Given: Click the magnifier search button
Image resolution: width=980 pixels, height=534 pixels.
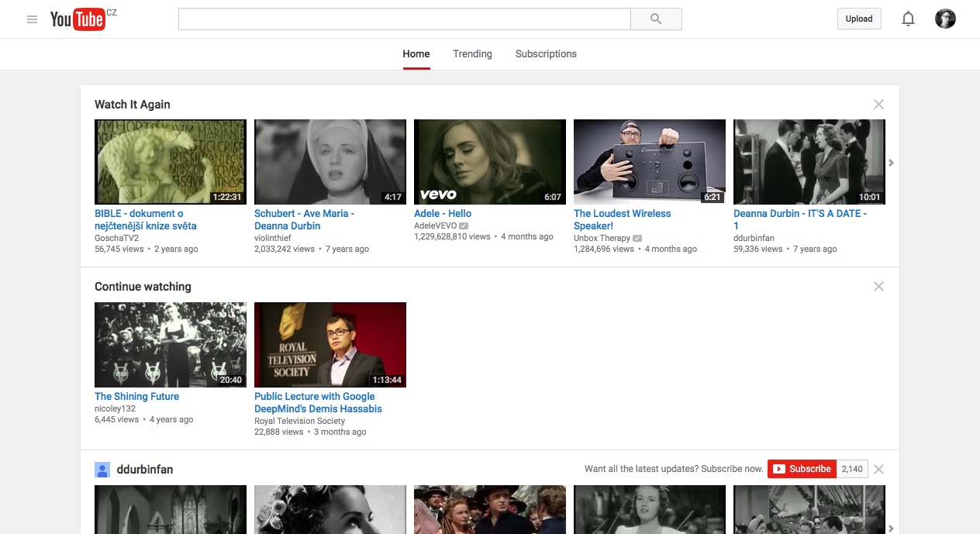Looking at the screenshot, I should click(656, 19).
